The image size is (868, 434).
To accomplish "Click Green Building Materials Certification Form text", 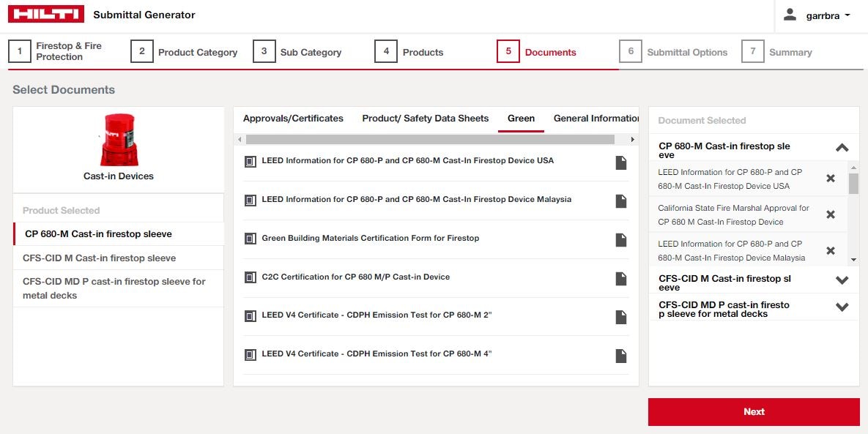I will [x=371, y=238].
